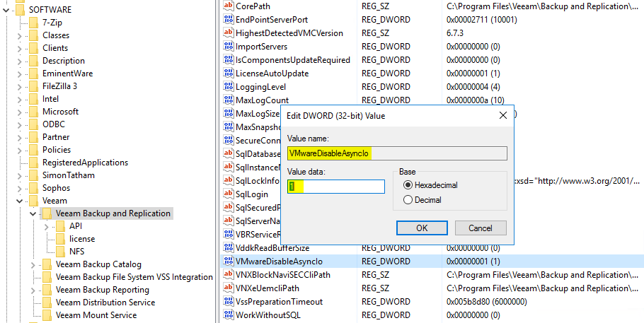Click the CorePath string value icon
The width and height of the screenshot is (644, 323).
228,6
